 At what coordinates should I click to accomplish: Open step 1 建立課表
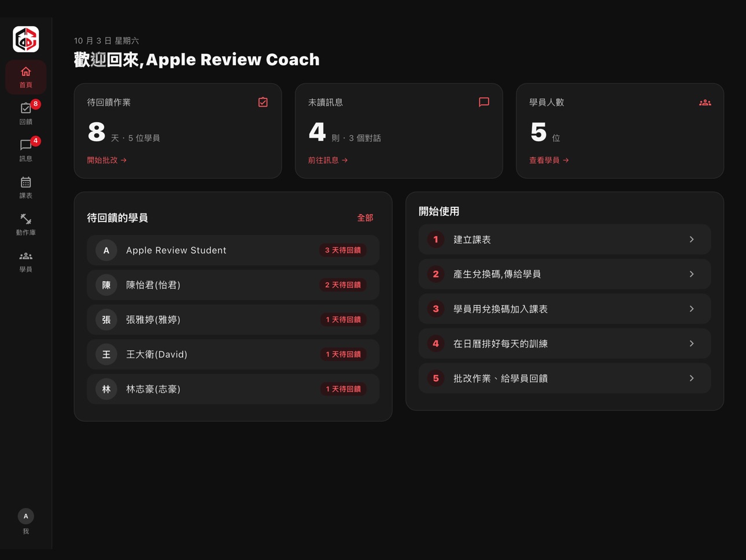[x=565, y=240]
